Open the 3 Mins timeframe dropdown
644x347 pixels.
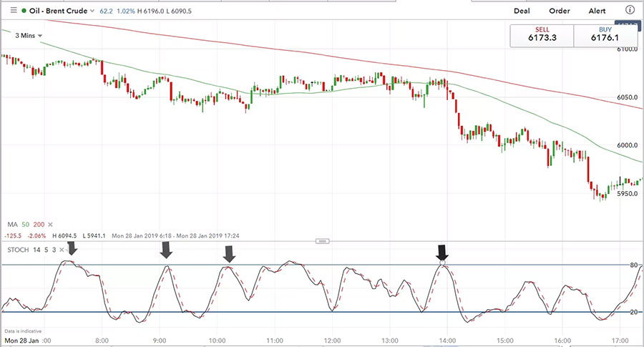pos(29,36)
